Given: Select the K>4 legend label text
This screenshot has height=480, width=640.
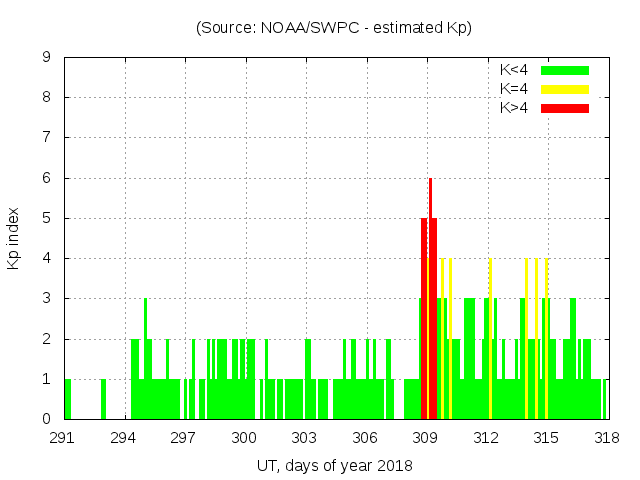Looking at the screenshot, I should pyautogui.click(x=514, y=108).
